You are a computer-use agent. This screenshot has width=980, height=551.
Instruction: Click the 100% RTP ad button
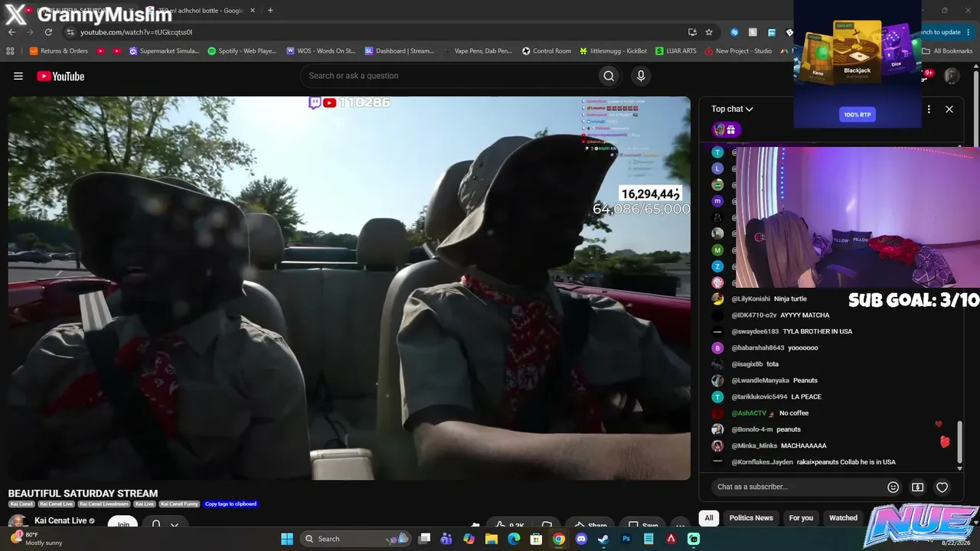(857, 115)
